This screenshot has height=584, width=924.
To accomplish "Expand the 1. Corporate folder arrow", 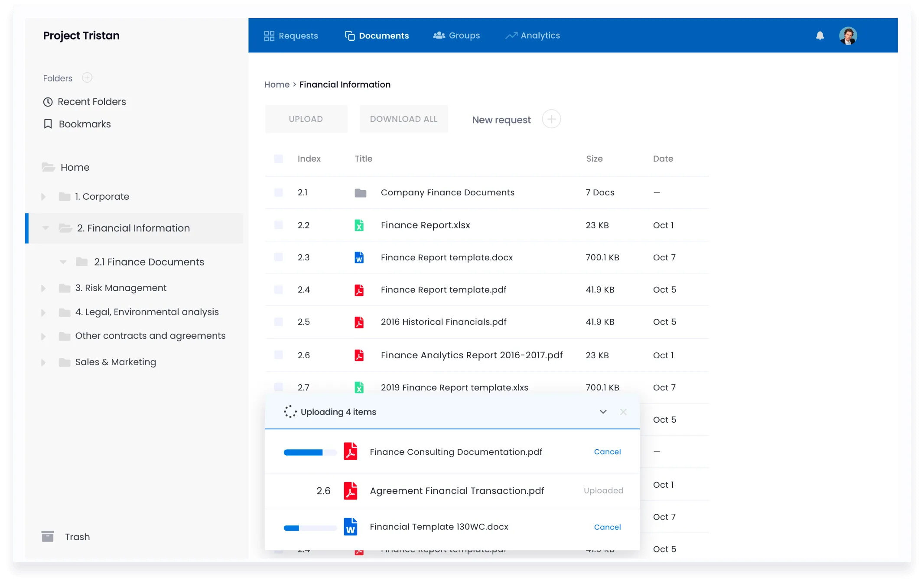I will pos(43,197).
